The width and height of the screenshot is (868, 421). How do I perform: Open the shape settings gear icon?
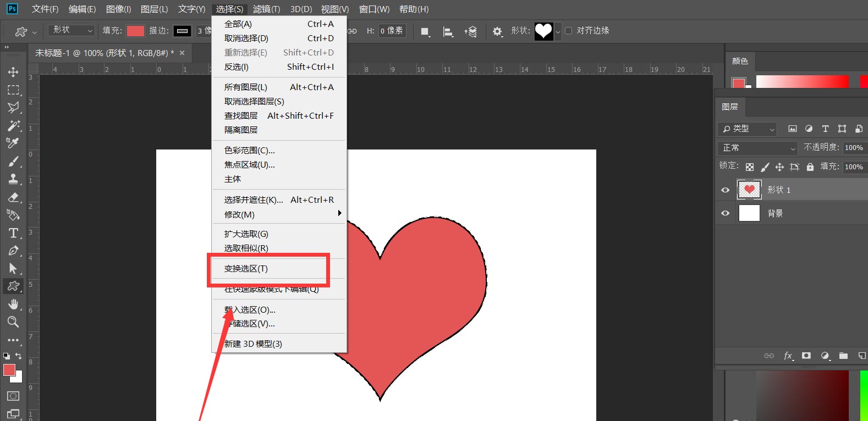click(497, 31)
